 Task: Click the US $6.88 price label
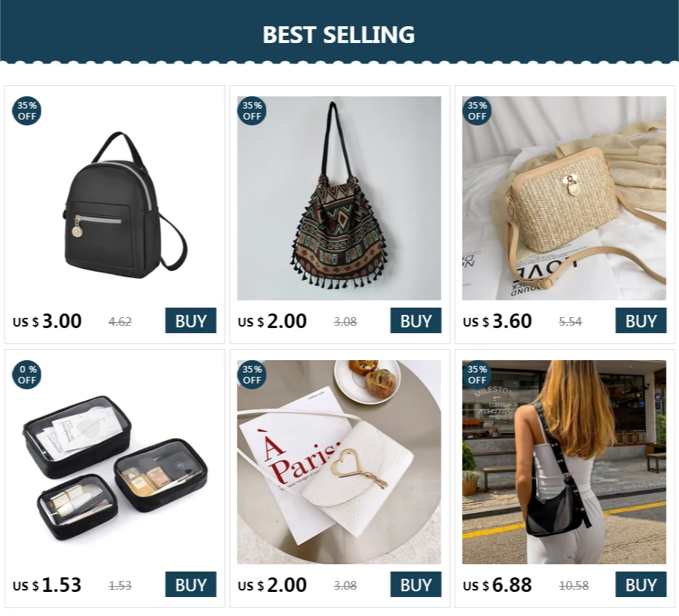(x=497, y=585)
